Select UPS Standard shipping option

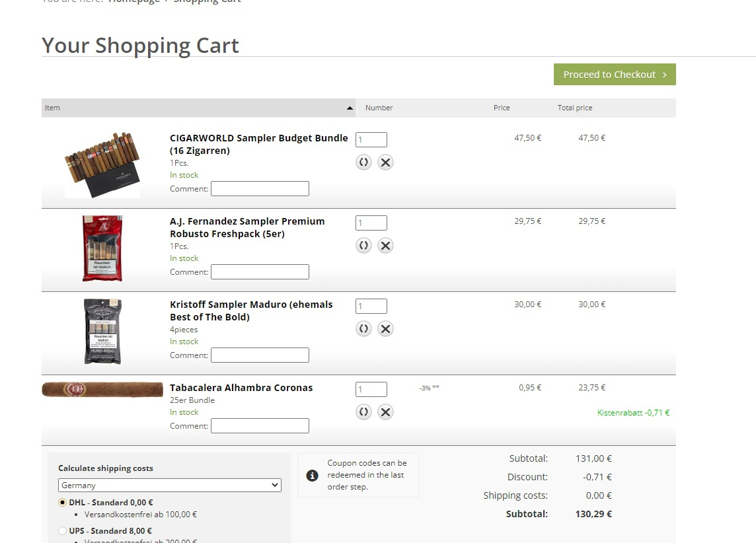click(62, 531)
